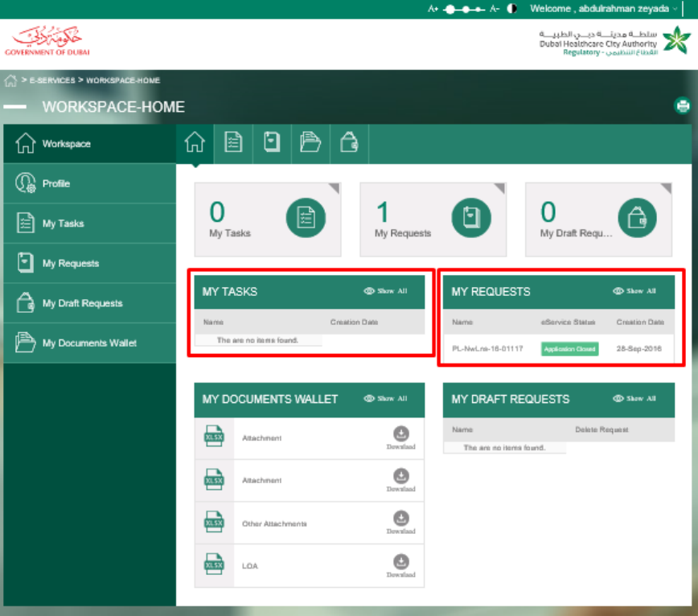The height and width of the screenshot is (616, 698).
Task: Click My Draft Requests card circle icon
Action: click(x=638, y=218)
